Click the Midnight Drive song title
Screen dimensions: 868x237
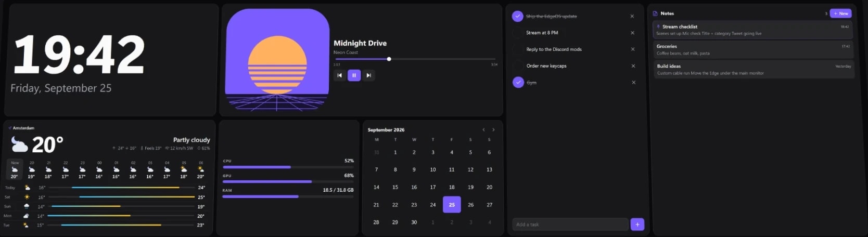point(360,43)
